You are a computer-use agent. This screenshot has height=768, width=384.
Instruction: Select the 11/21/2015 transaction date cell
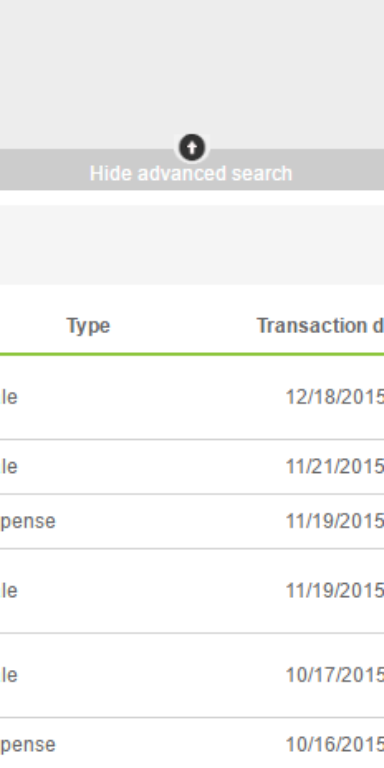coord(335,466)
